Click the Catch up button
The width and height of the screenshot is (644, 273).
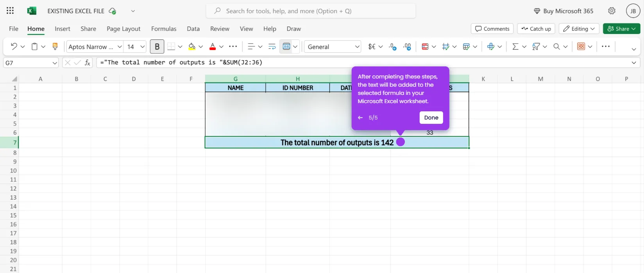tap(536, 29)
